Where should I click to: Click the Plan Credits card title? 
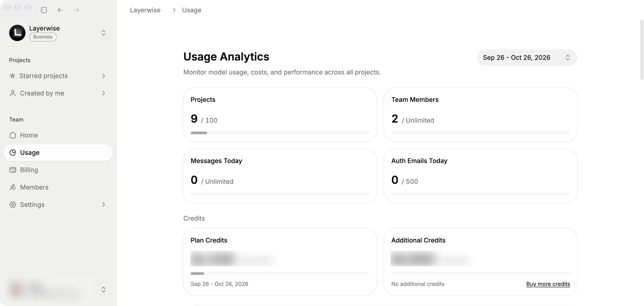(x=209, y=240)
